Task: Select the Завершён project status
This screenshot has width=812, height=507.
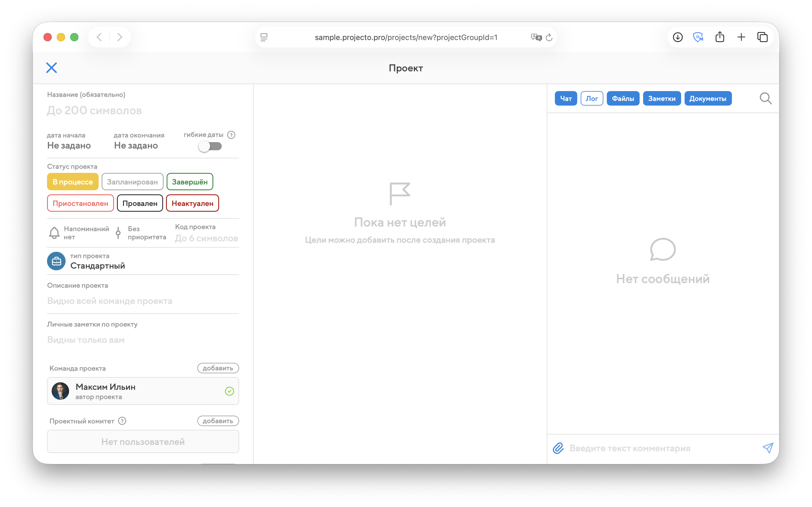Action: (190, 182)
